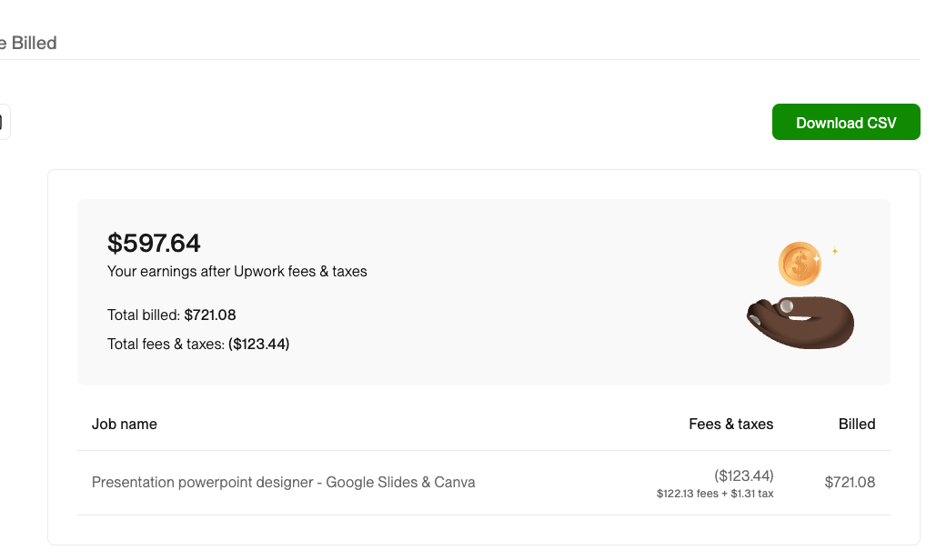Click the gold dollar coin illustration
Screen dimensions: 936x560
800,265
